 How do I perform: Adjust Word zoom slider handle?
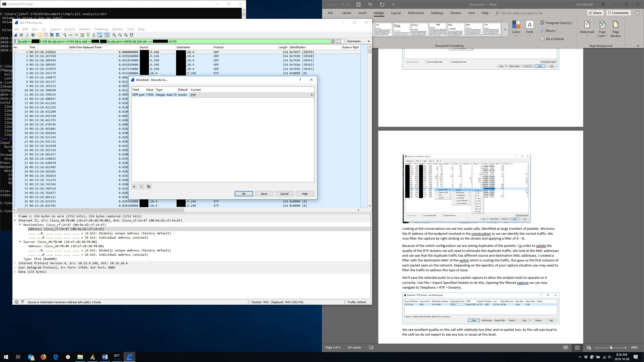611,348
